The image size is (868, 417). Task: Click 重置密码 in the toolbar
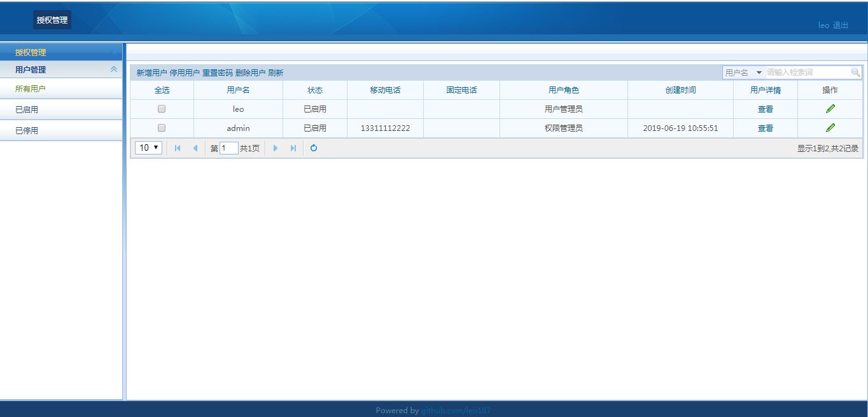(x=218, y=73)
